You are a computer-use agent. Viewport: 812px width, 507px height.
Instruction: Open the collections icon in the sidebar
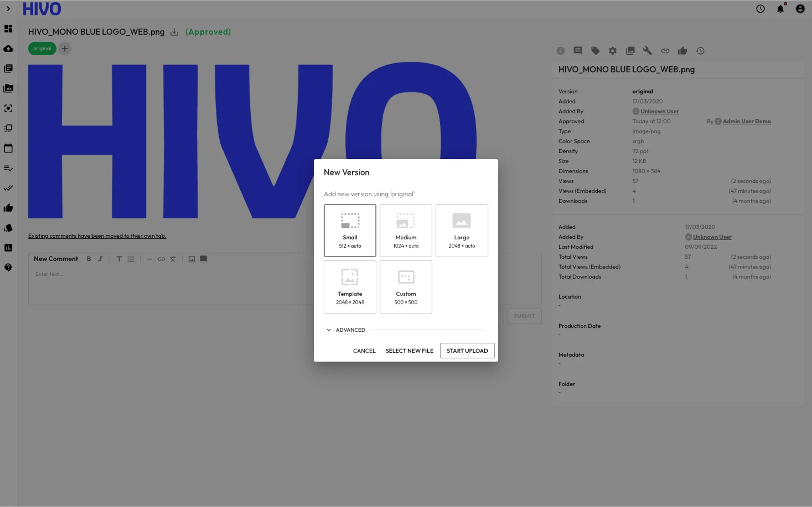pyautogui.click(x=8, y=68)
